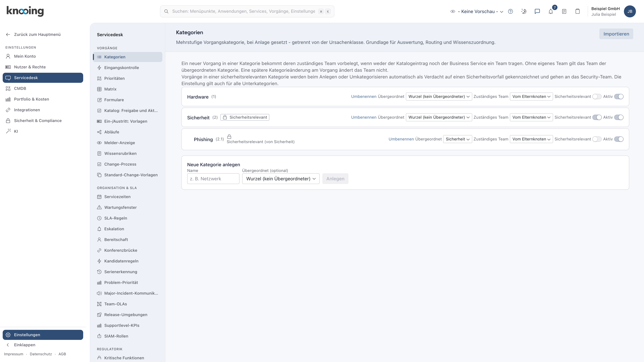
Task: Open notifications bell with badge 7
Action: click(x=551, y=12)
